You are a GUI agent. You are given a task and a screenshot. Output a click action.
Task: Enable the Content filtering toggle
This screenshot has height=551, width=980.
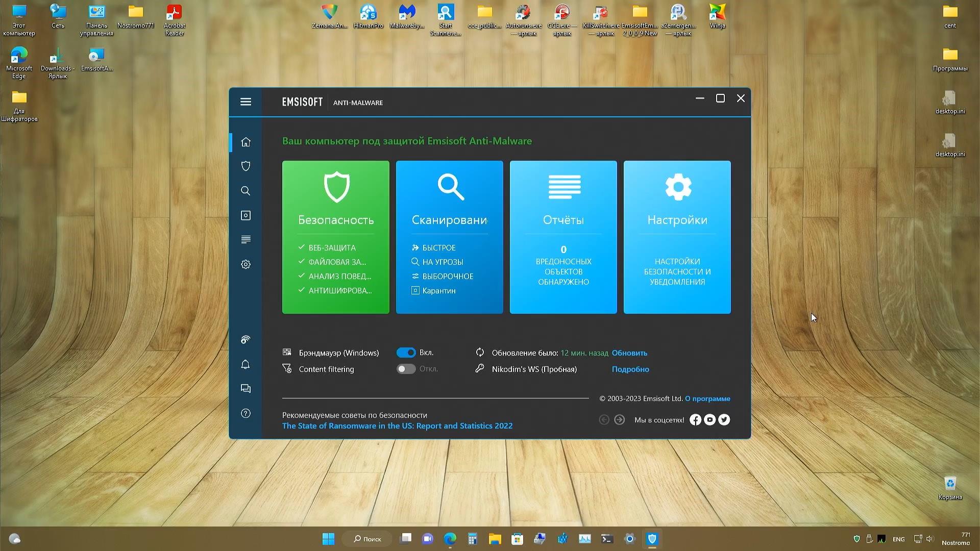click(x=406, y=369)
